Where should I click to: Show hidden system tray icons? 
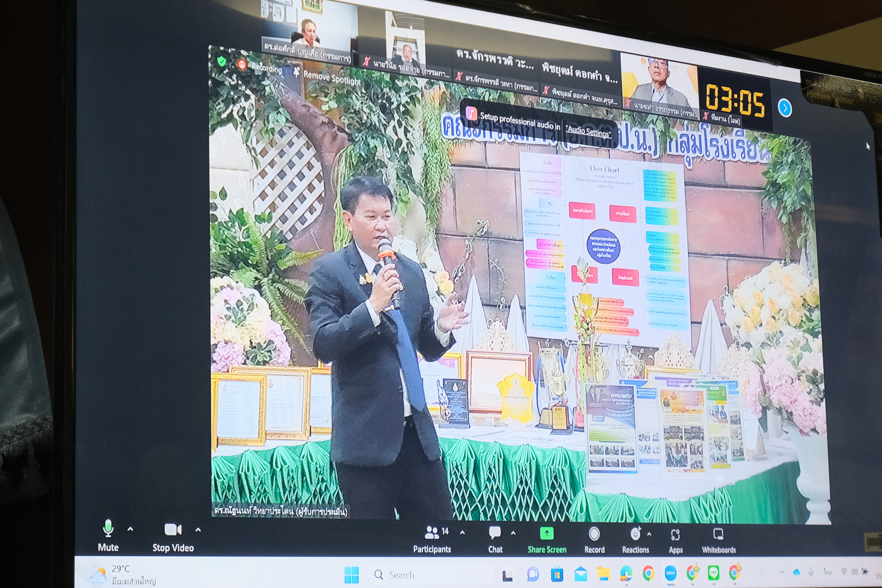(782, 572)
